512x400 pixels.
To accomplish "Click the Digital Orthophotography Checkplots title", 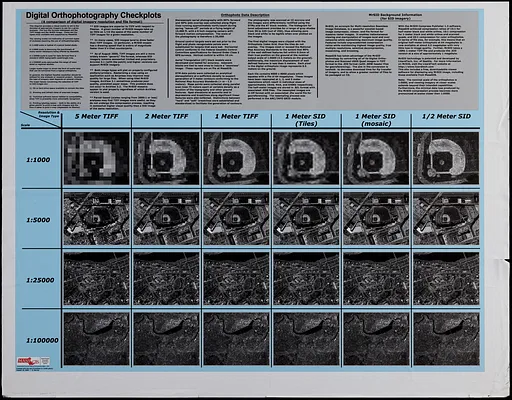I will pyautogui.click(x=94, y=15).
